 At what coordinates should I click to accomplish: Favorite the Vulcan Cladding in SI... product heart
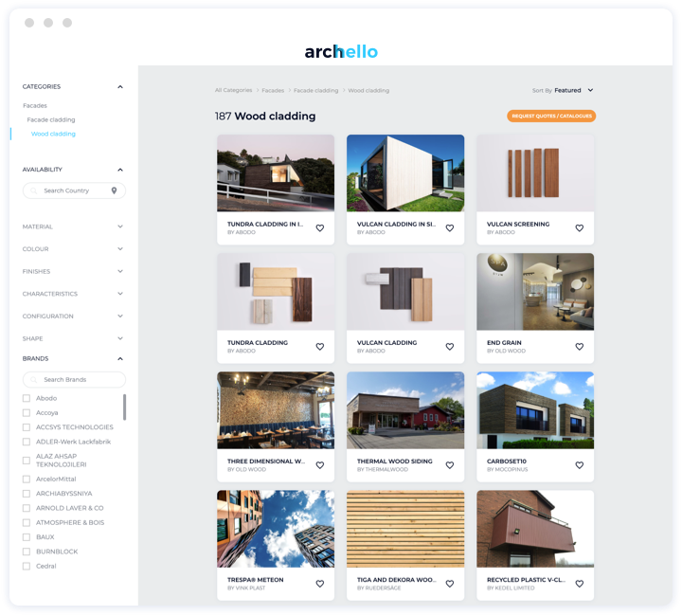(450, 228)
